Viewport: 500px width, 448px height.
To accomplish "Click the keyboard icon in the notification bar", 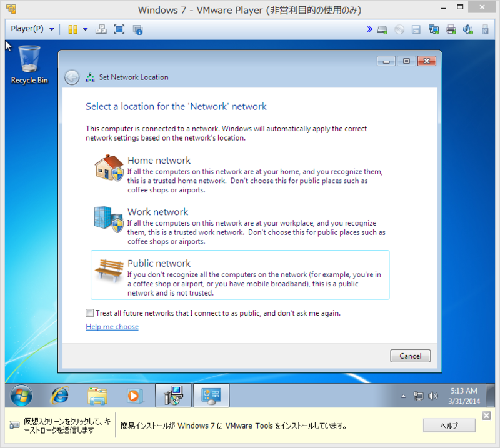I will [x=14, y=426].
